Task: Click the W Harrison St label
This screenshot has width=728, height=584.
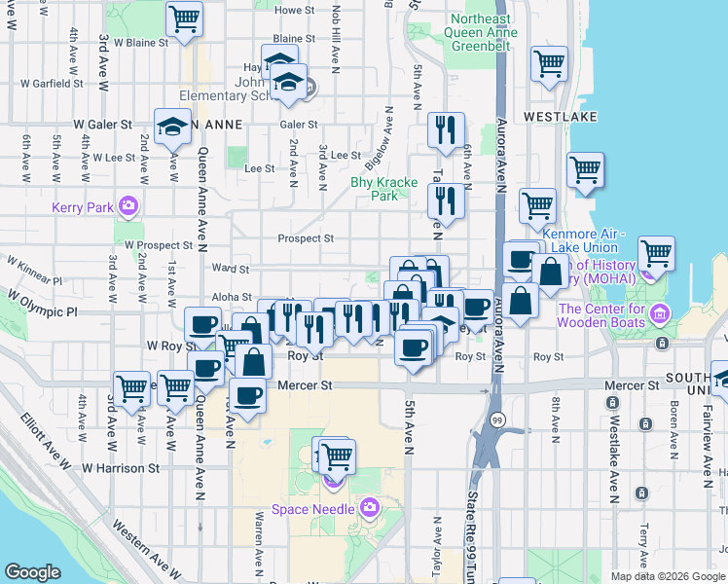Action: [121, 468]
